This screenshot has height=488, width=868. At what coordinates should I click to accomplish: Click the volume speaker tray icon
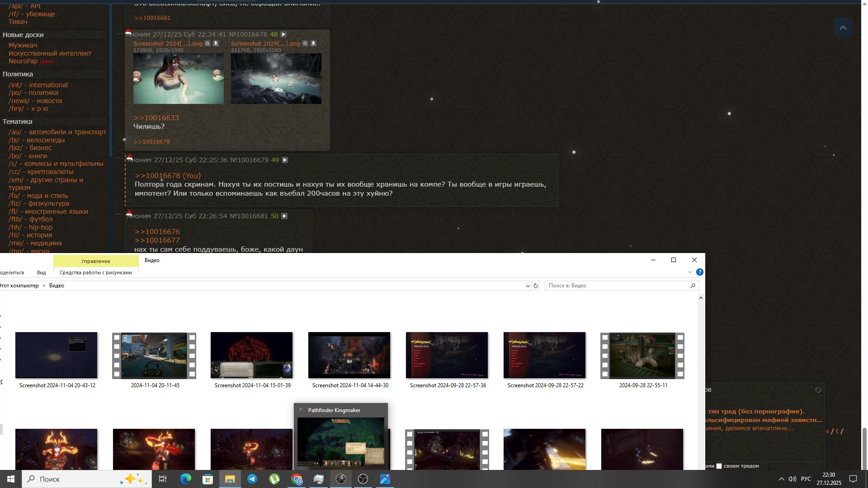tap(792, 479)
